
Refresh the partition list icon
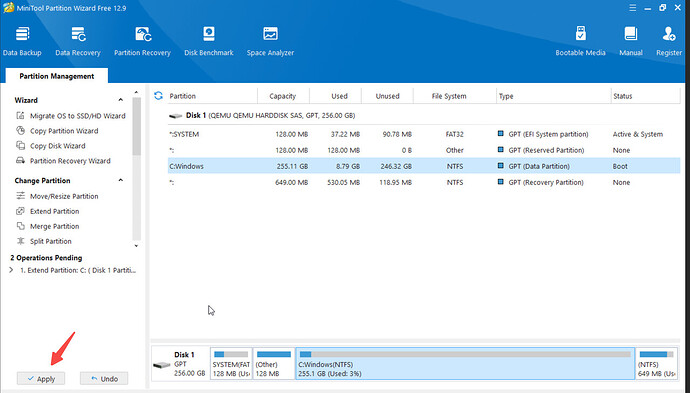(x=158, y=95)
